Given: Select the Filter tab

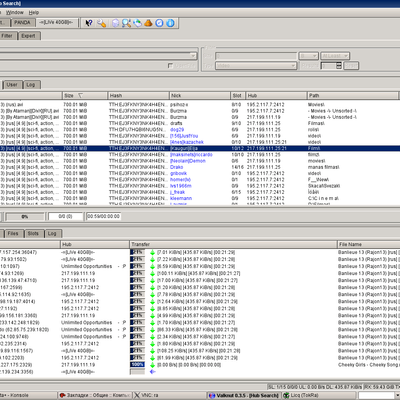Looking at the screenshot, I should [7, 36].
